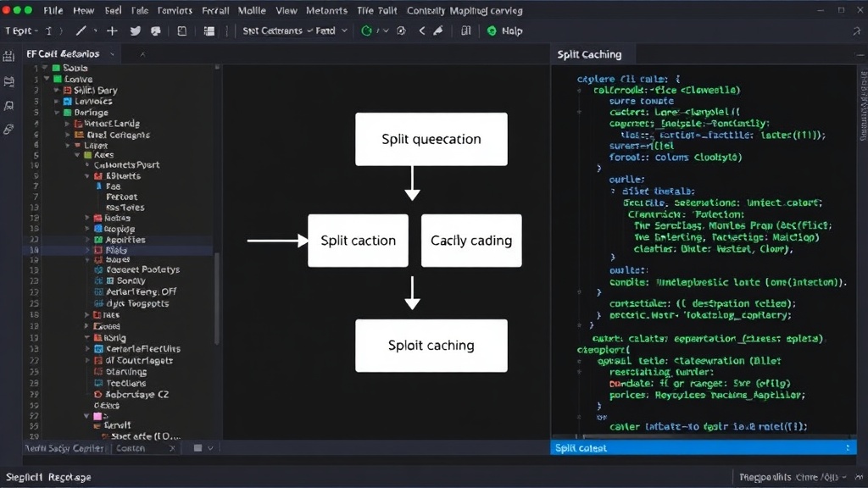Open the second icon in the left sidebar
This screenshot has height=488, width=868.
8,82
